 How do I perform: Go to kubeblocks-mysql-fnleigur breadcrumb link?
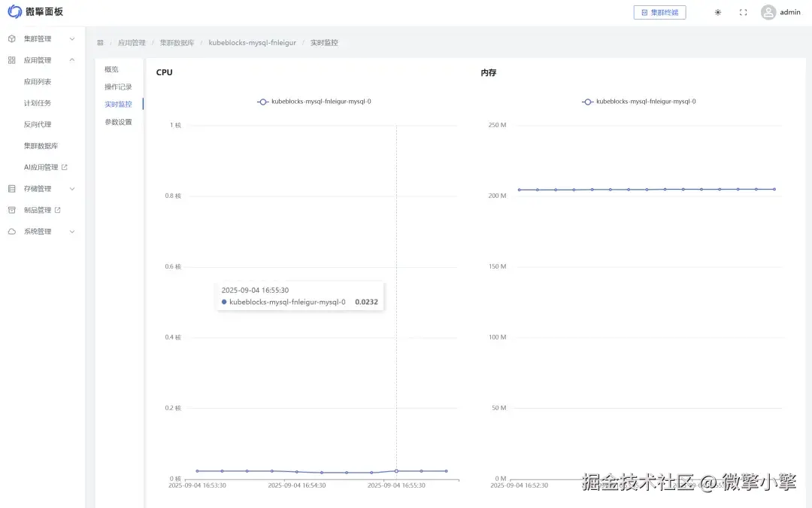pyautogui.click(x=252, y=42)
